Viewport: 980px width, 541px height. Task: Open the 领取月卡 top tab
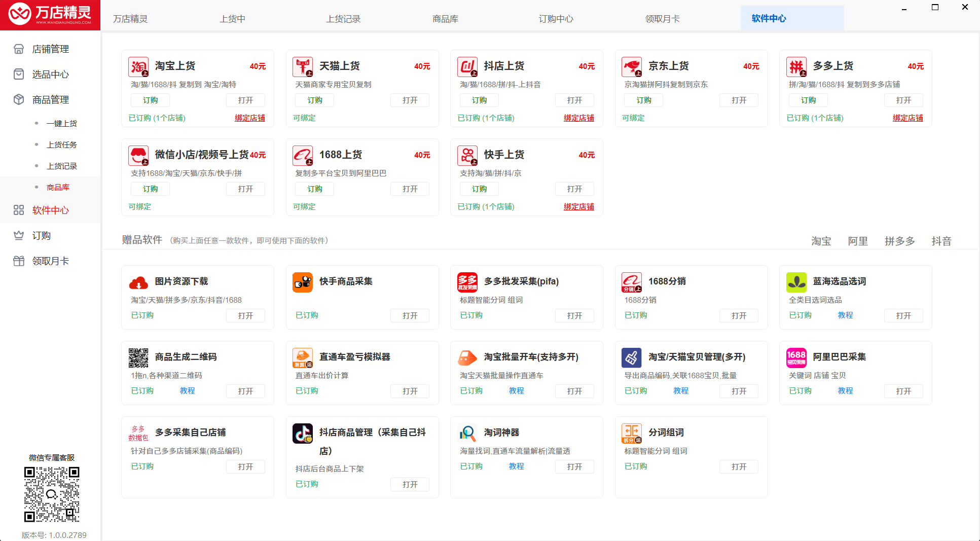(x=663, y=19)
